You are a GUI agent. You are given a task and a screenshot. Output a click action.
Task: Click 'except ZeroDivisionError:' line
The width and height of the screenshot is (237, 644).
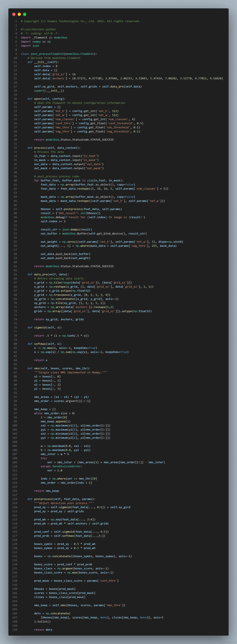(61, 466)
